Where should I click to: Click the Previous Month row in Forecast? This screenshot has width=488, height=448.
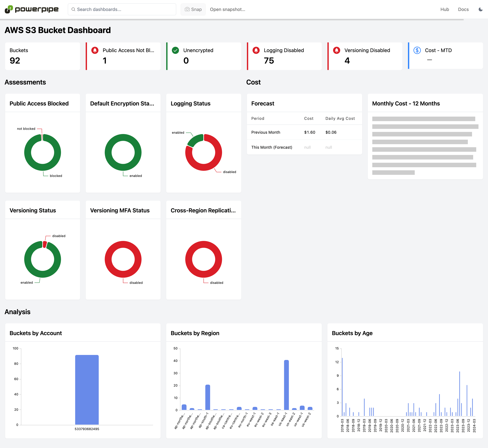pyautogui.click(x=304, y=132)
